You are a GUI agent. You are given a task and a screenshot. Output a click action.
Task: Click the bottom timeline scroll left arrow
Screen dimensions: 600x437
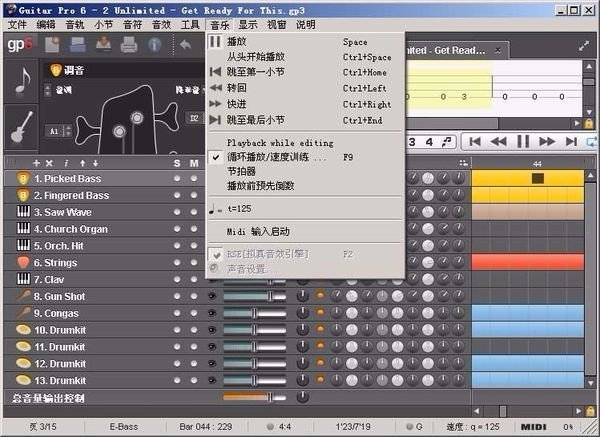(x=477, y=412)
